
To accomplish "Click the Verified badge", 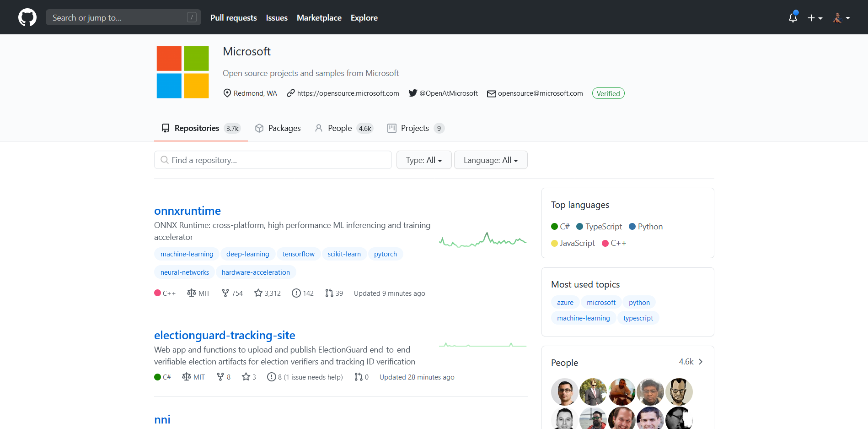I will tap(608, 93).
